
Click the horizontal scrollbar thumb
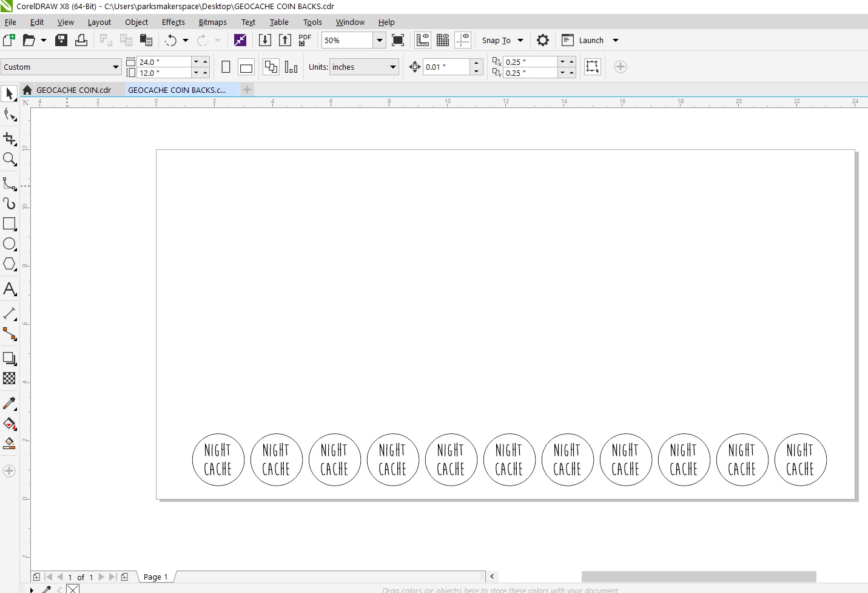click(699, 577)
